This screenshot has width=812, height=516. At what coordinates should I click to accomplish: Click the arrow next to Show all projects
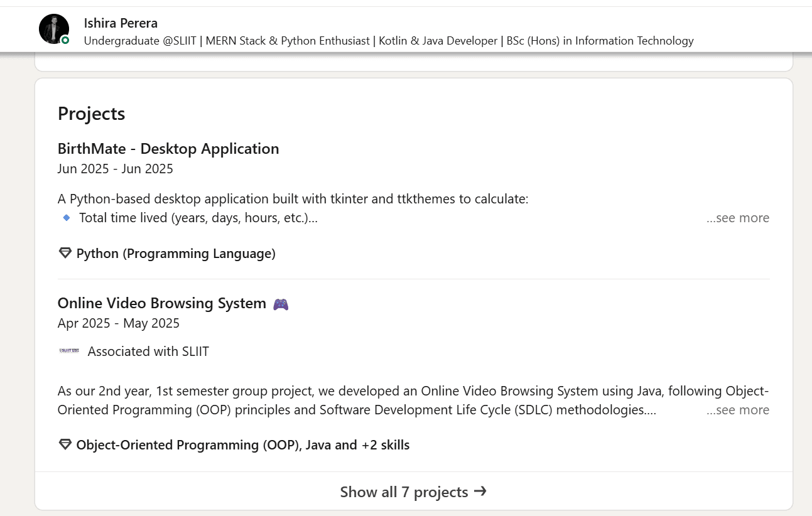pyautogui.click(x=480, y=492)
